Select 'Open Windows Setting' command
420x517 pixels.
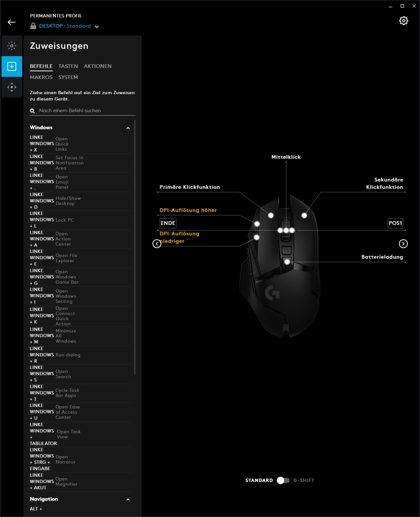[80, 296]
